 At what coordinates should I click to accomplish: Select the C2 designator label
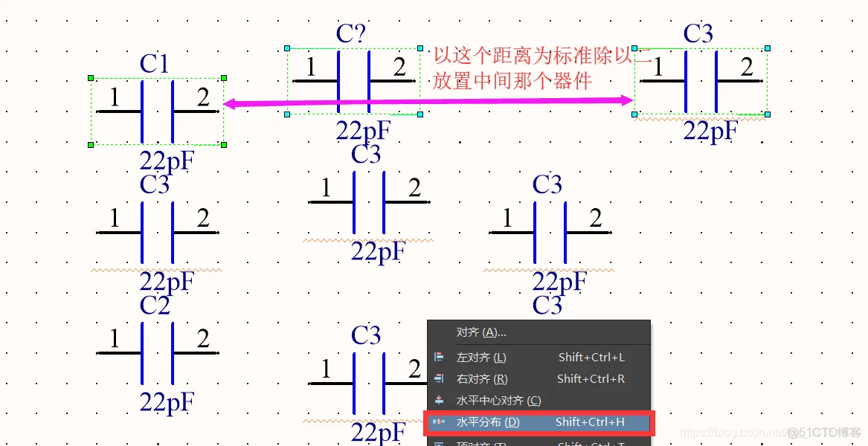[155, 306]
